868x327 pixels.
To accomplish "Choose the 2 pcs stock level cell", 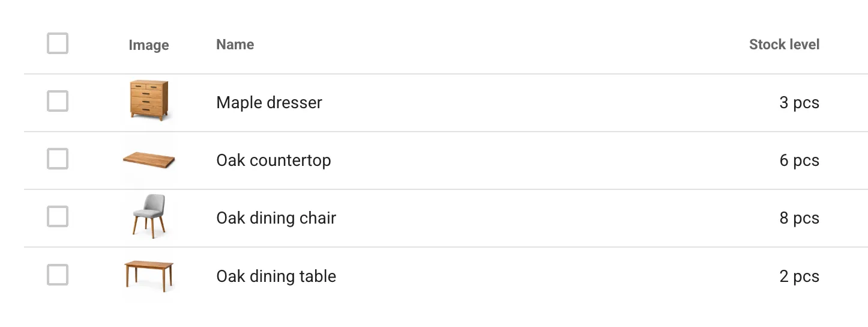I will tap(798, 277).
